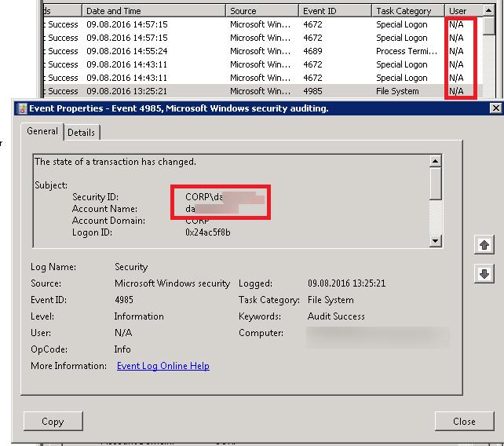Open the Details tab
The width and height of the screenshot is (504, 446).
click(x=81, y=133)
